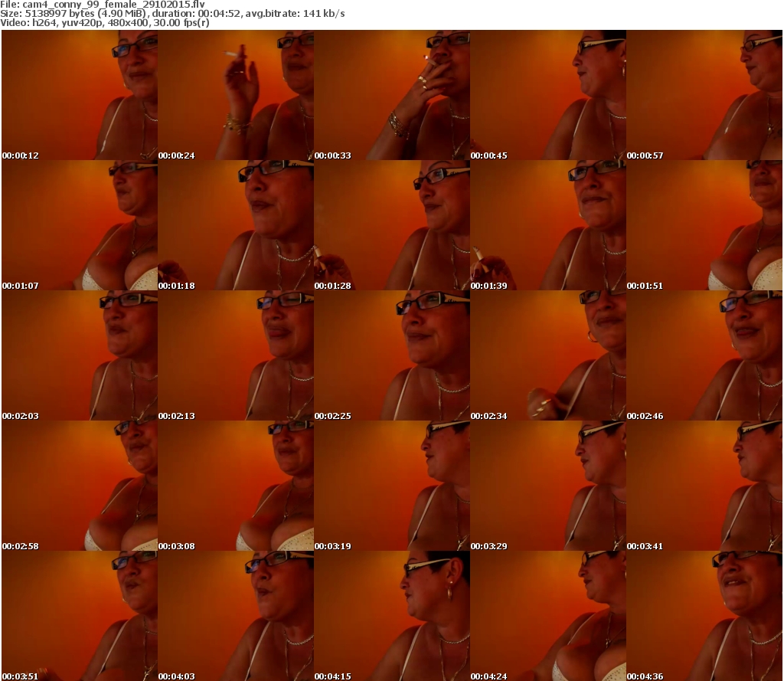The width and height of the screenshot is (784, 681).
Task: Click the frame marked 00:02:46
Action: [x=704, y=355]
